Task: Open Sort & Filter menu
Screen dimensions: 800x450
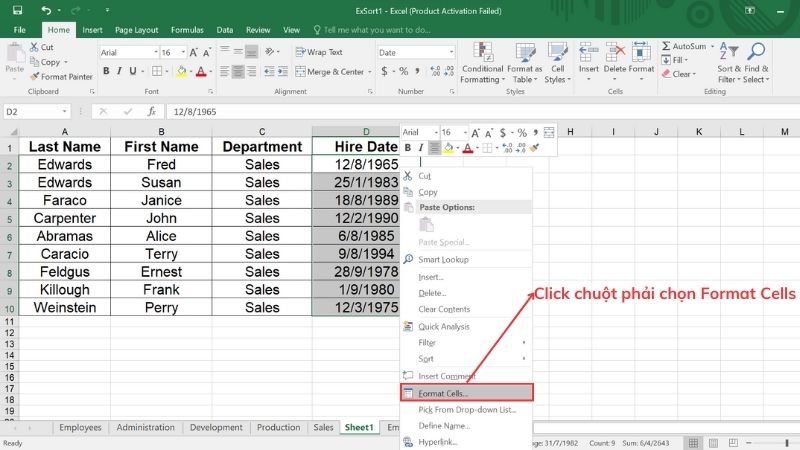Action: click(729, 63)
